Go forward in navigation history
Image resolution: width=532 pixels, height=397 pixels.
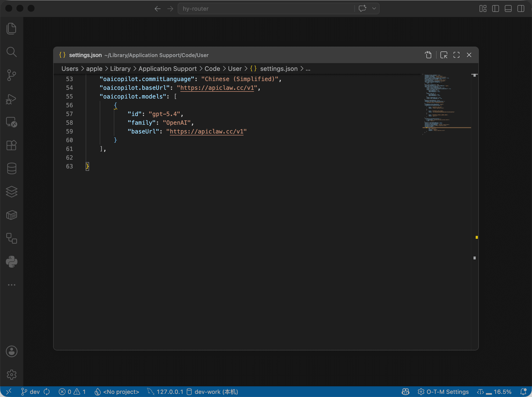[170, 9]
